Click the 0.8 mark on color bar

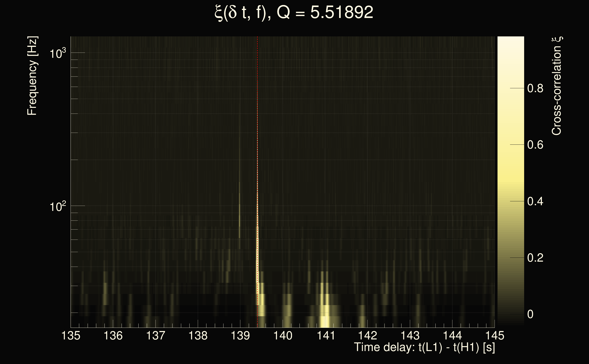pyautogui.click(x=535, y=88)
